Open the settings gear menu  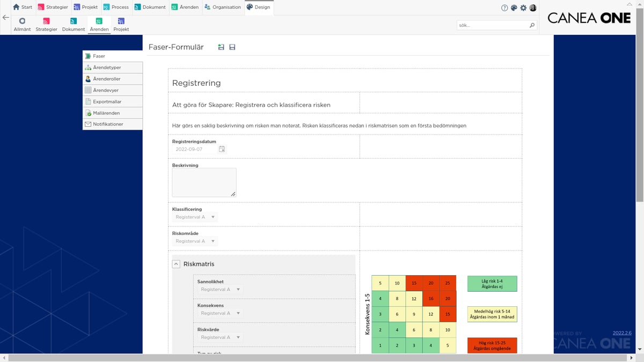[x=524, y=8]
